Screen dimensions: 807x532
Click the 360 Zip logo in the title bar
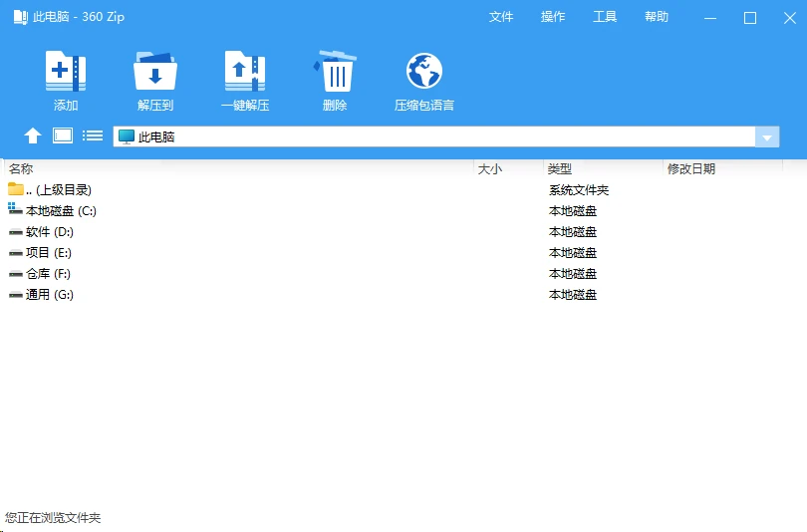click(20, 17)
